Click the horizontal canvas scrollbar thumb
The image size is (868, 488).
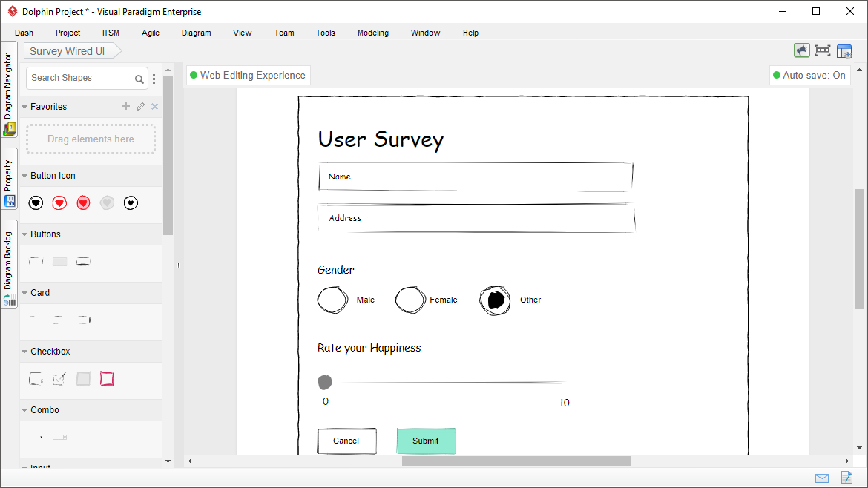pos(516,461)
